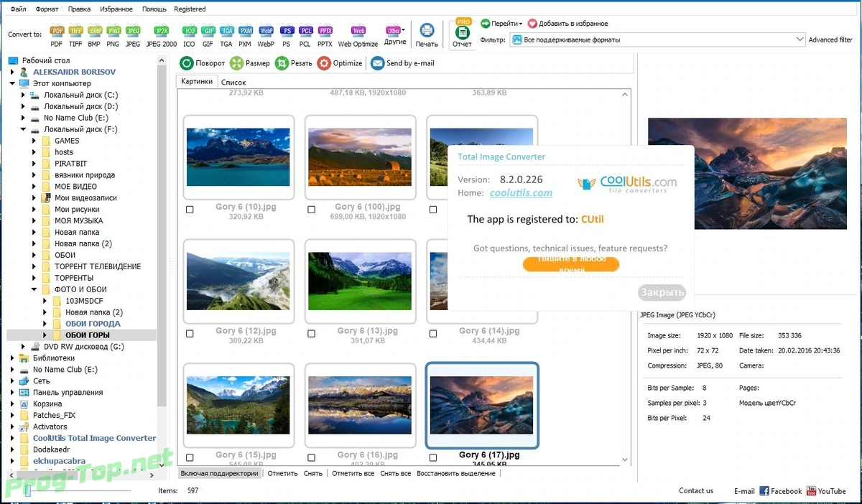
Task: Mark checkbox of Gory 6 (15).jpg
Action: (190, 457)
